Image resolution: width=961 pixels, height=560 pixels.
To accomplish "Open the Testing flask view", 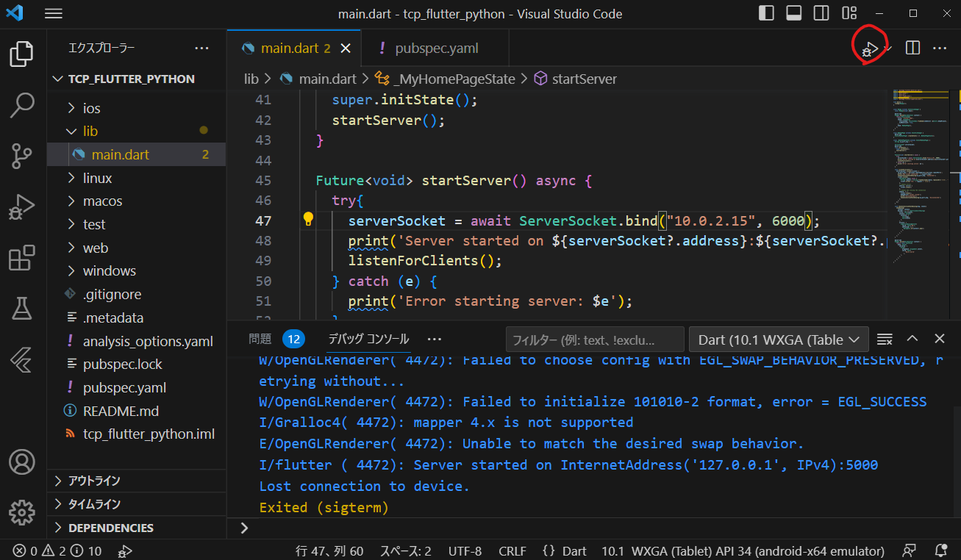I will [x=22, y=309].
